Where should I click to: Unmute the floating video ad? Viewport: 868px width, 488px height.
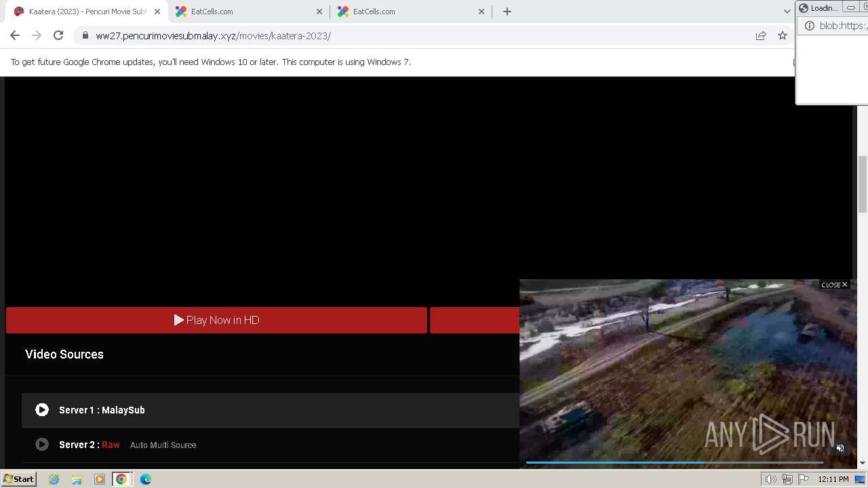pos(840,448)
